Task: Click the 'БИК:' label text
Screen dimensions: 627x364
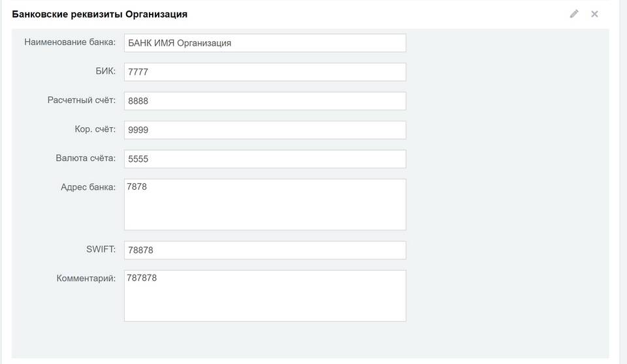Action: 105,71
